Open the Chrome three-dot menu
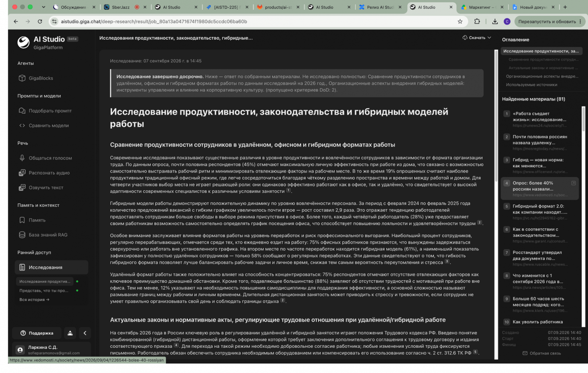The width and height of the screenshot is (588, 373). coord(580,21)
